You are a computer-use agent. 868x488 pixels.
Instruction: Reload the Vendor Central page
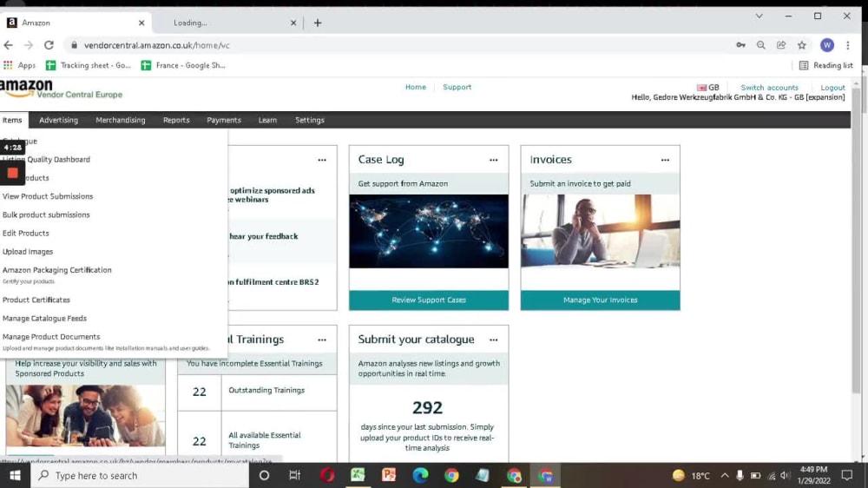49,45
